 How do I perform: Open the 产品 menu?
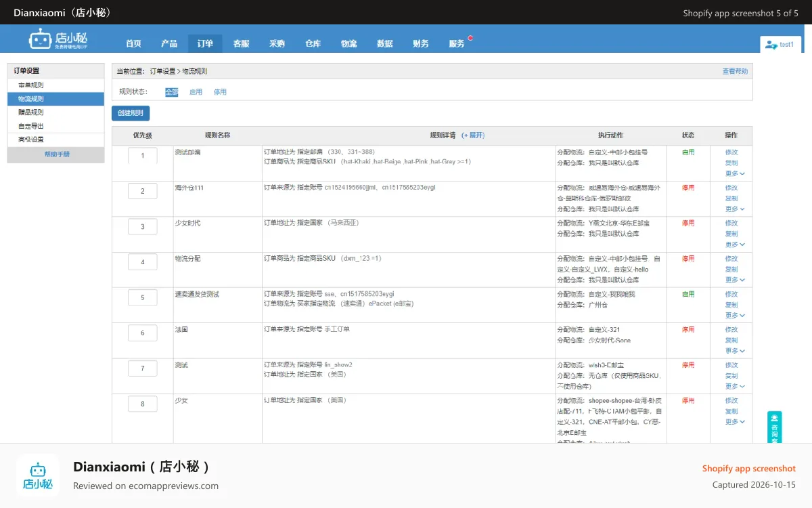click(x=169, y=43)
